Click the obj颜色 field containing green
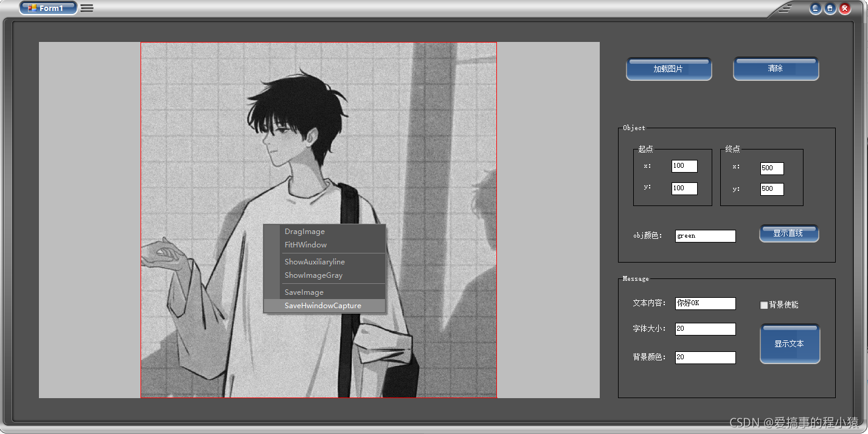 705,236
